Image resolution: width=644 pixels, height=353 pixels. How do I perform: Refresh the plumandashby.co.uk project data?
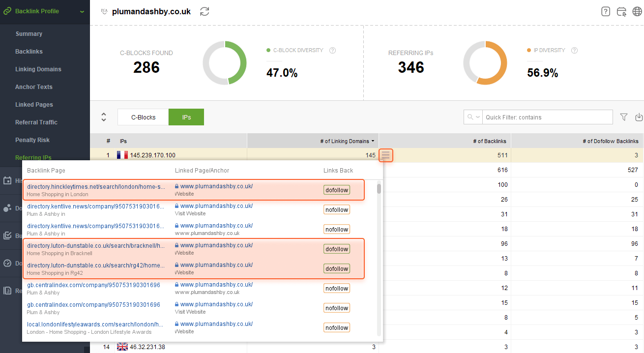tap(205, 11)
